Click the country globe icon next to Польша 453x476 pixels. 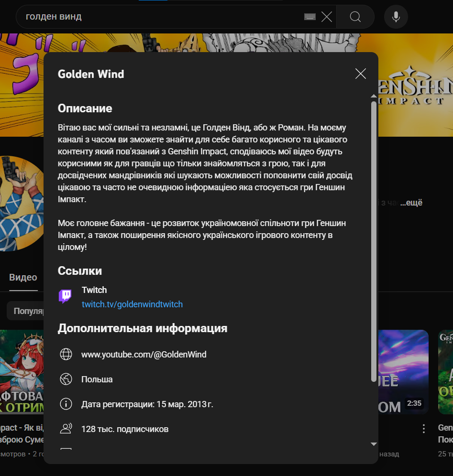click(x=66, y=379)
